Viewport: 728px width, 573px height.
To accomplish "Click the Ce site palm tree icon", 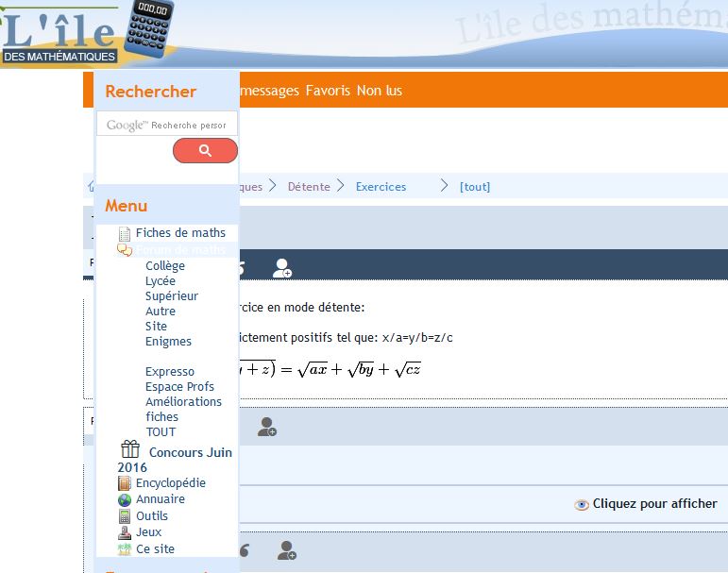I will [x=125, y=549].
